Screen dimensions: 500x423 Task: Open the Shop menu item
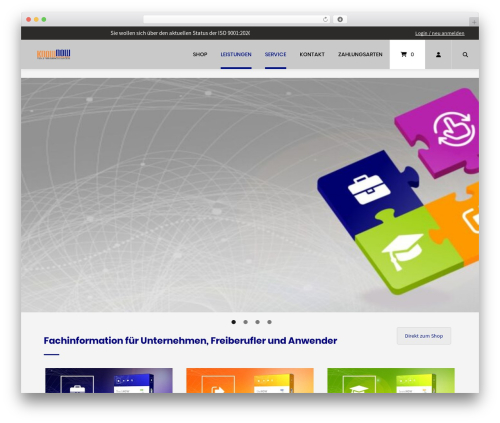coord(200,54)
